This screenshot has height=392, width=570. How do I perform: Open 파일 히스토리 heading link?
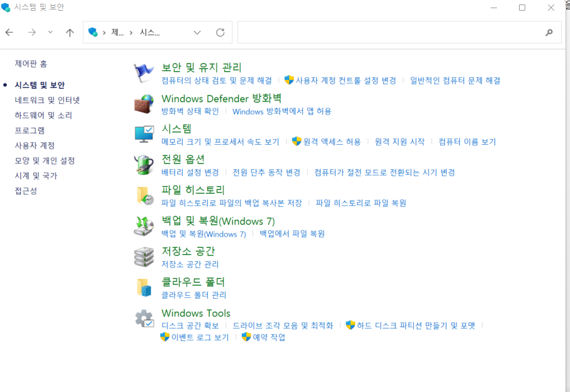click(193, 189)
